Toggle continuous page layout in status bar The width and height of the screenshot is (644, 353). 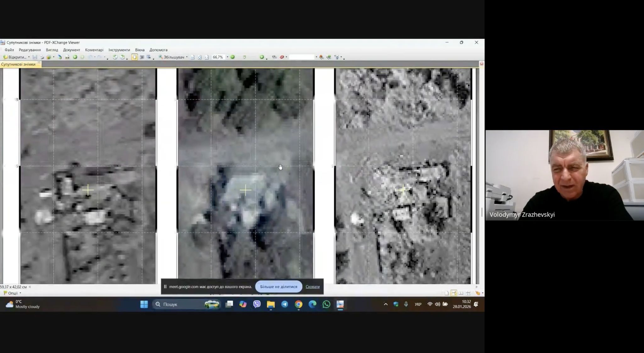453,293
